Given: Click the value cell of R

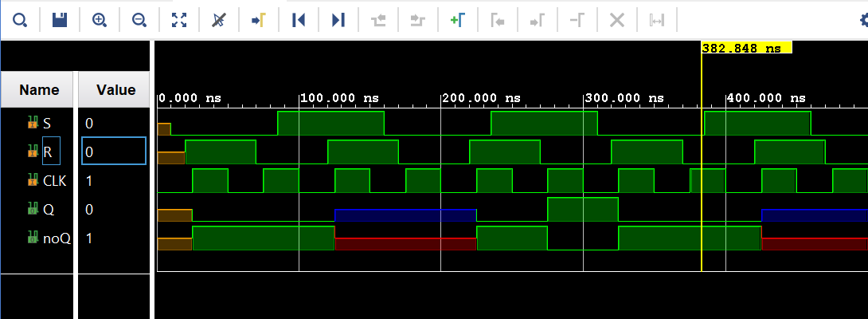Looking at the screenshot, I should 114,152.
